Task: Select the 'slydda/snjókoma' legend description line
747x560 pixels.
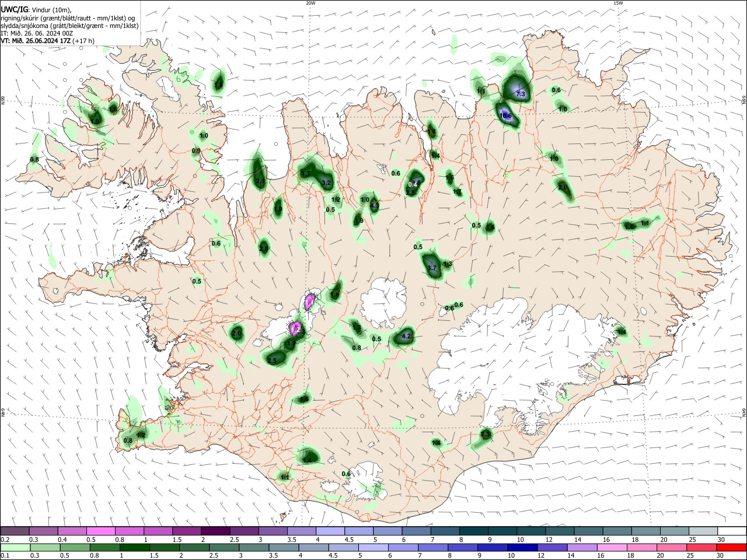Action: [69, 26]
